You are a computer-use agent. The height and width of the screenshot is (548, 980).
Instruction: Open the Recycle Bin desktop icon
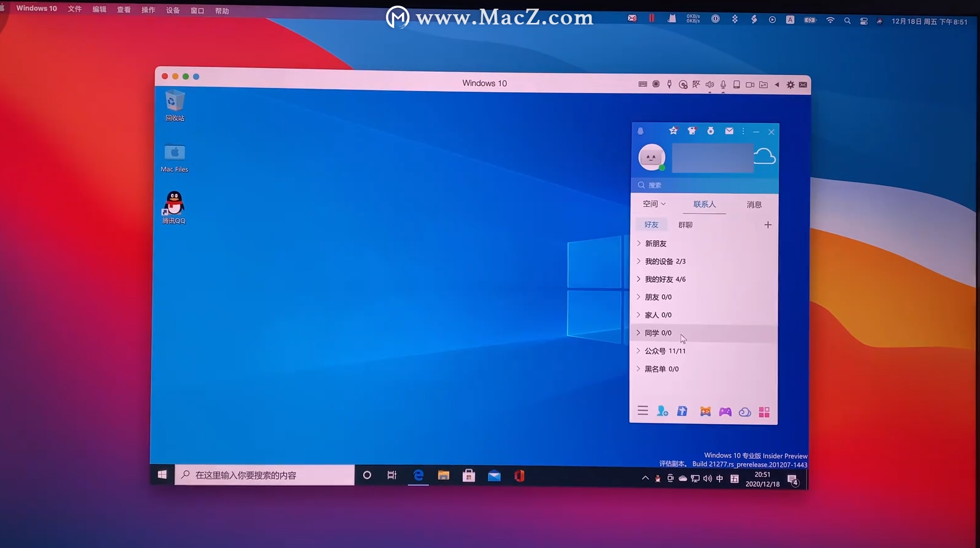tap(175, 105)
